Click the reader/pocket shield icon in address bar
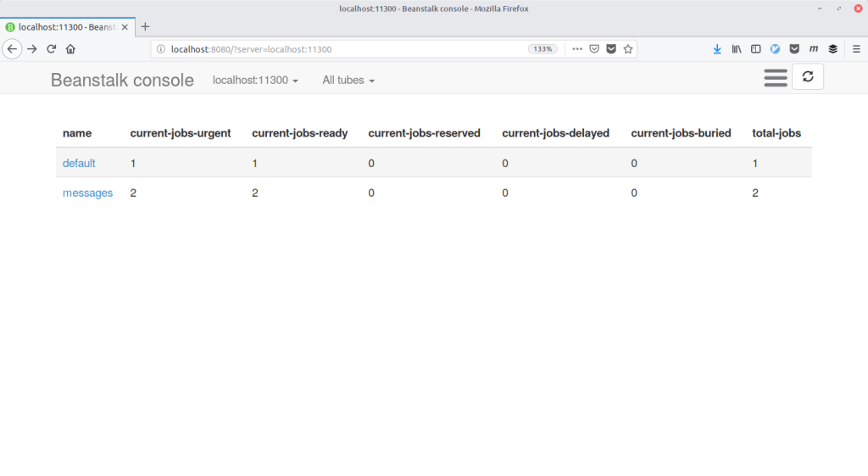Screen dimensions: 868x476 coord(594,48)
